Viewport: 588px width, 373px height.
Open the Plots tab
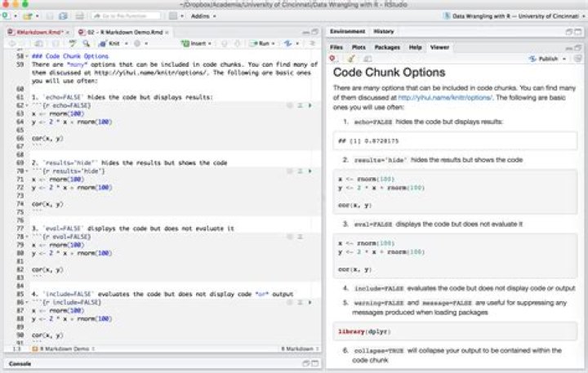[x=359, y=47]
